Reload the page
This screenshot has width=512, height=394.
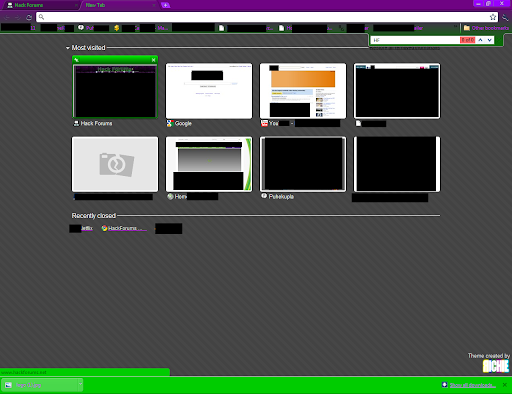coord(29,17)
